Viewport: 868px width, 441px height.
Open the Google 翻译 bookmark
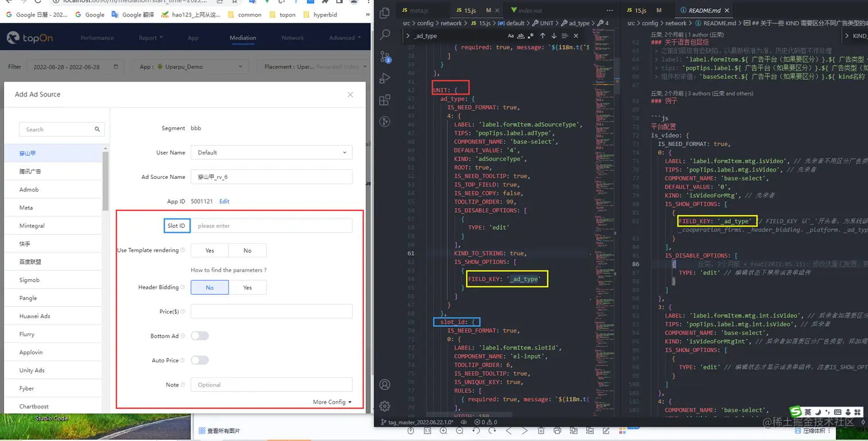tap(133, 14)
